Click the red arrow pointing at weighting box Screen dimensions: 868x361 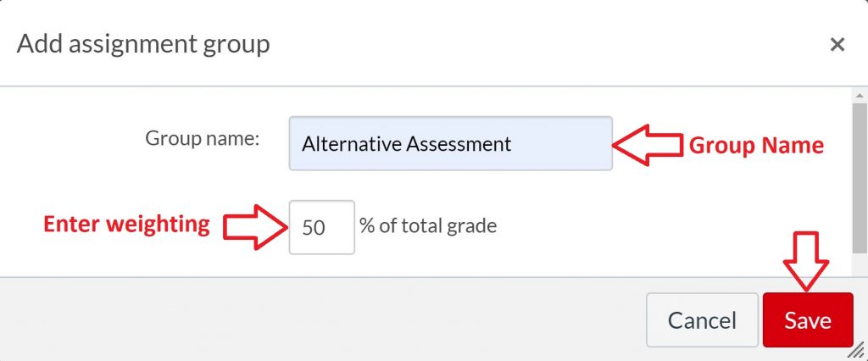(x=253, y=226)
